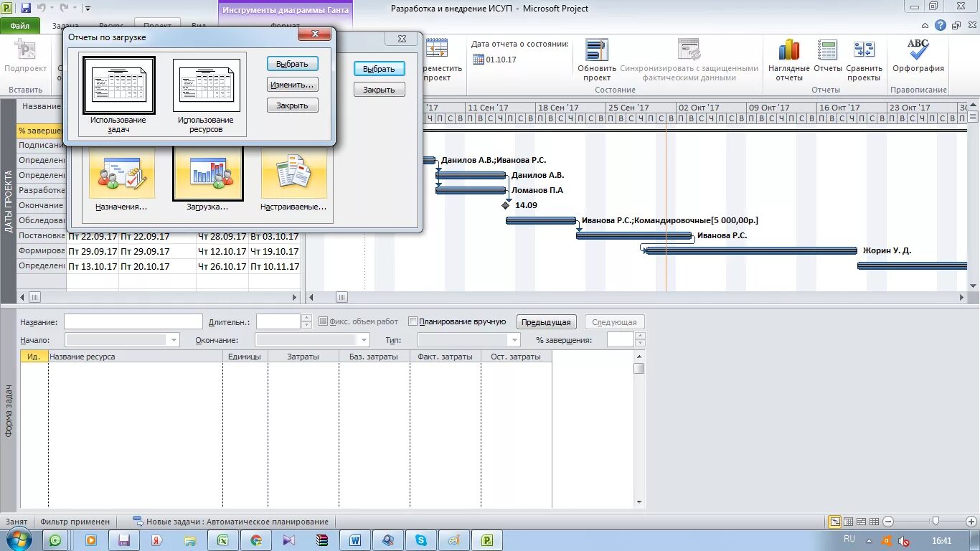Click the Undo icon
Viewport: 980px width, 551px height.
pos(42,8)
